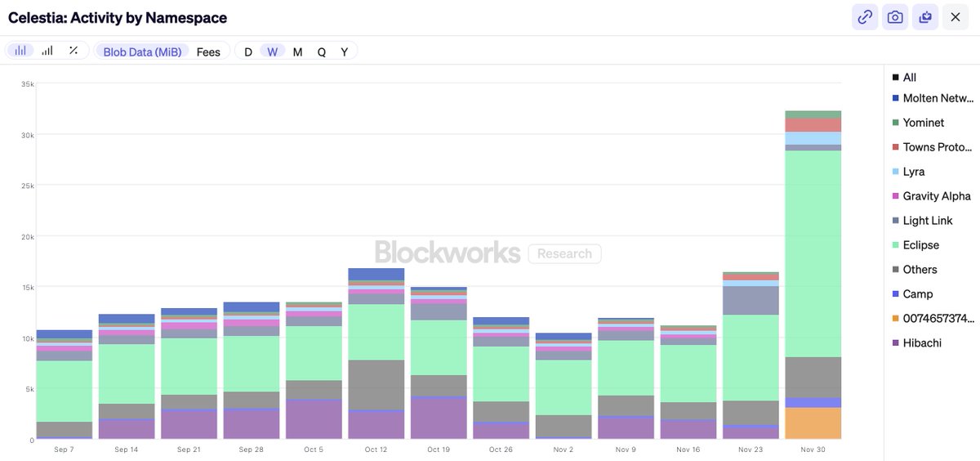Screen dimensions: 980x461
Task: Toggle Towns Protocol series in legend
Action: (932, 147)
